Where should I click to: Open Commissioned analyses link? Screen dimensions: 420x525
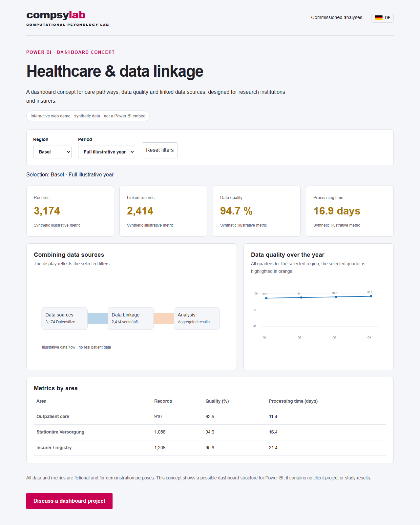337,18
